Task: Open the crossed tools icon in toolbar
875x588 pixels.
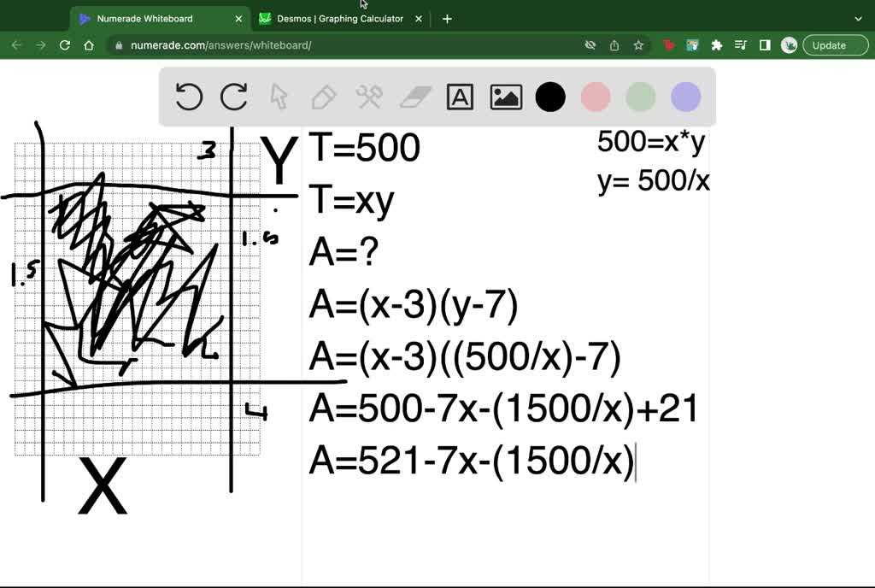Action: pyautogui.click(x=369, y=97)
